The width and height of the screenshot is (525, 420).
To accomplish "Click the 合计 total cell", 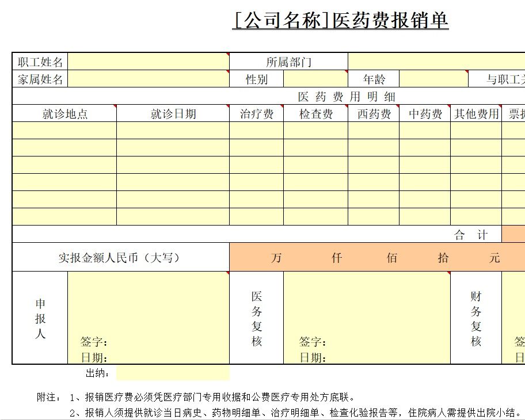I will pyautogui.click(x=469, y=234).
